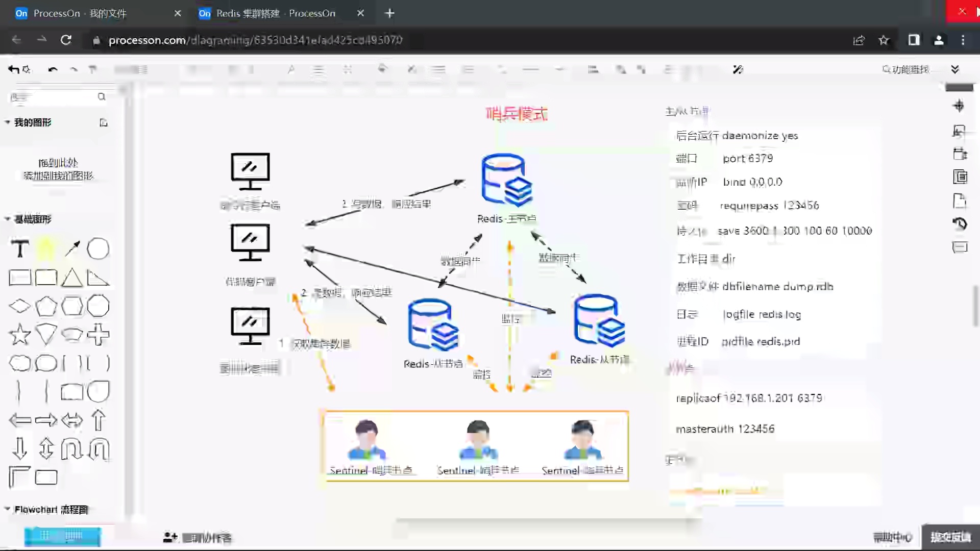Toggle the pen annotation mode in the toolbar
The width and height of the screenshot is (980, 551).
click(x=738, y=69)
